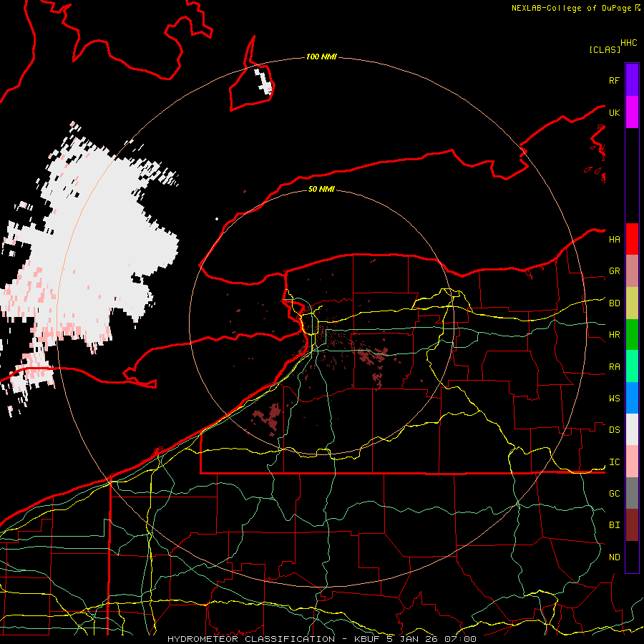Click the ND black legend color swatch
644x644 pixels.
click(x=632, y=556)
